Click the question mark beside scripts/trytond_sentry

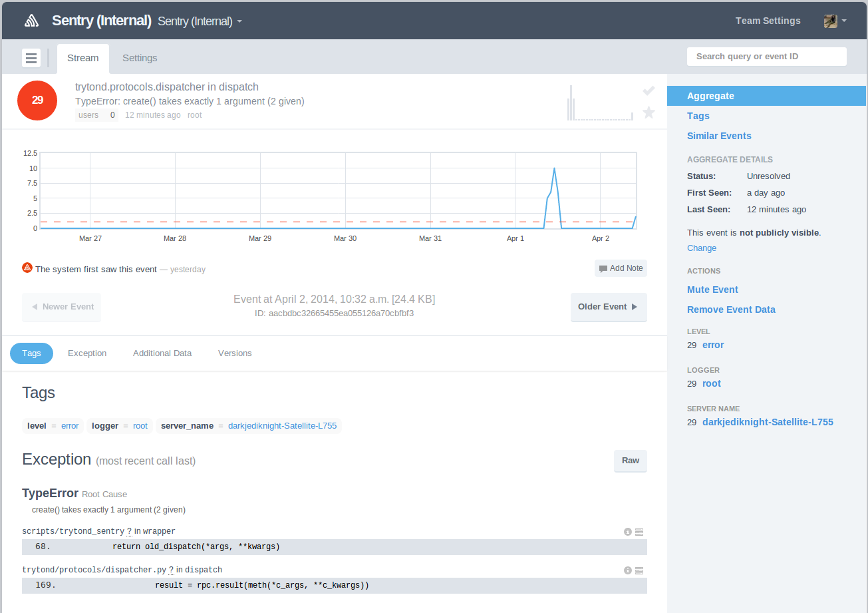[128, 530]
